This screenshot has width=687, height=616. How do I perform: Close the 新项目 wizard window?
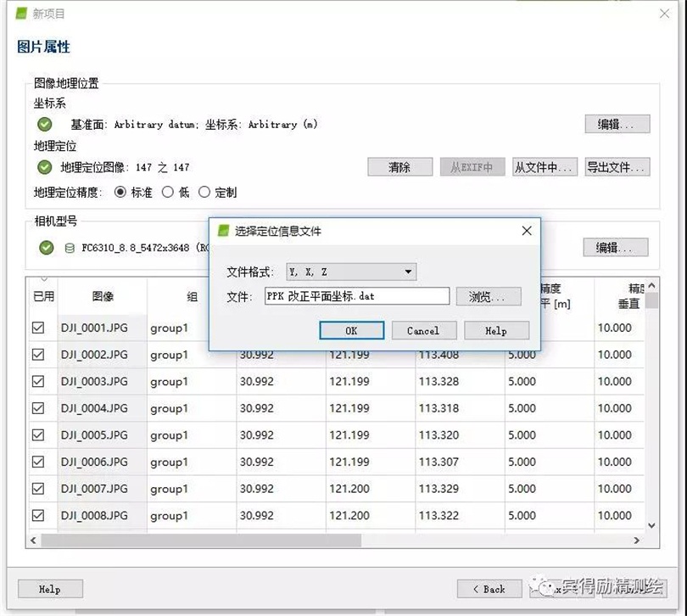665,14
